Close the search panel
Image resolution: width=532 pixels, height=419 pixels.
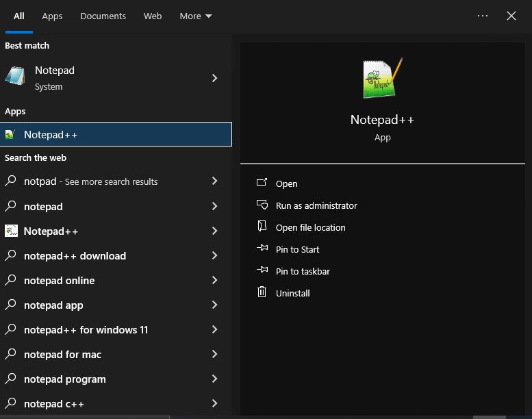[511, 16]
